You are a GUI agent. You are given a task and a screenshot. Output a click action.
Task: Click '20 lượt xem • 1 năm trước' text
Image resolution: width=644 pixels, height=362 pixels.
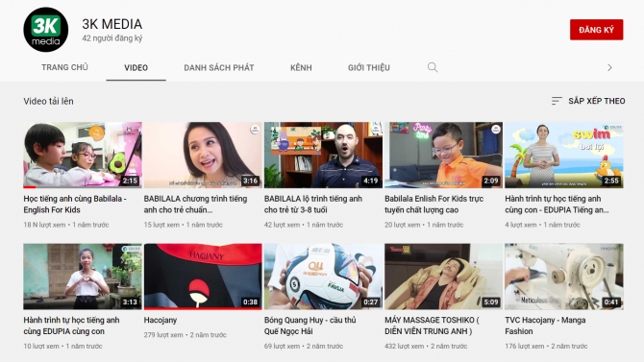pos(424,225)
